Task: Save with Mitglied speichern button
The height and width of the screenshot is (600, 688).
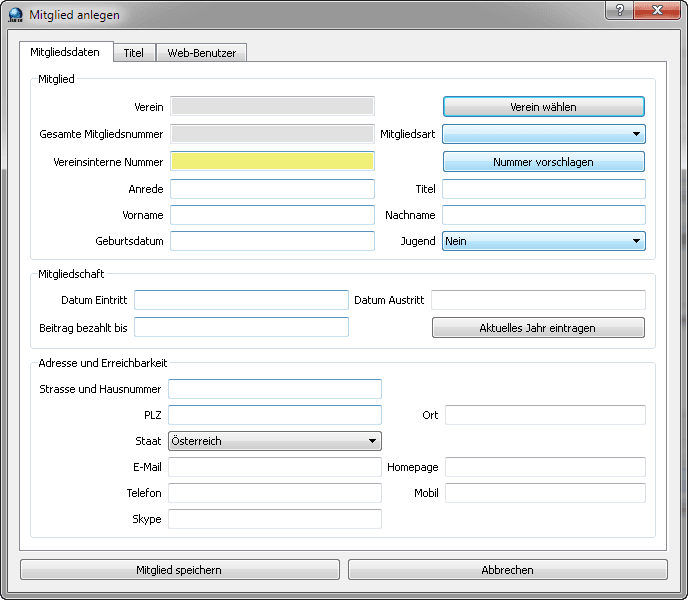Action: 180,570
